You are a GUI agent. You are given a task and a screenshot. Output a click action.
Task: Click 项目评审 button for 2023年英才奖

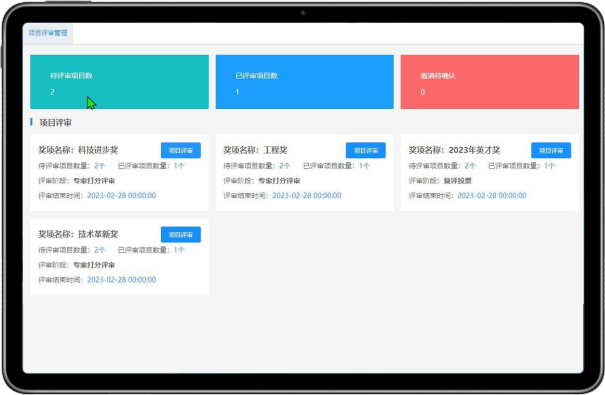(x=551, y=150)
